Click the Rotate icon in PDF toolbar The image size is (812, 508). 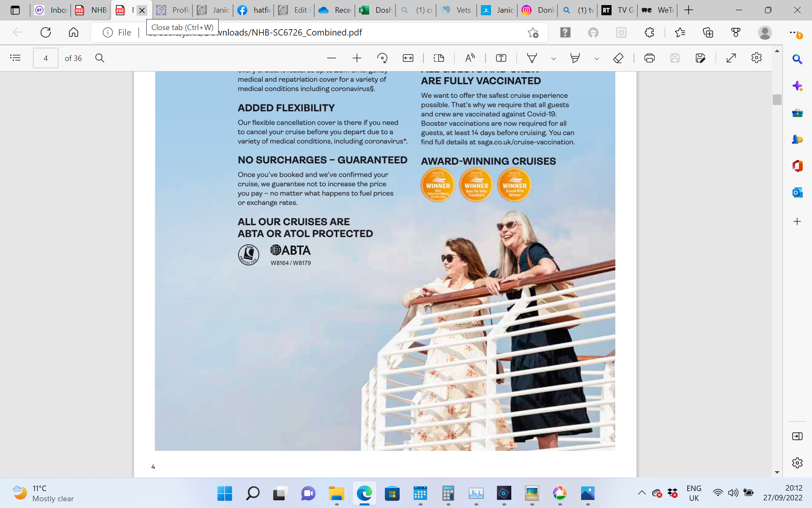click(x=382, y=58)
